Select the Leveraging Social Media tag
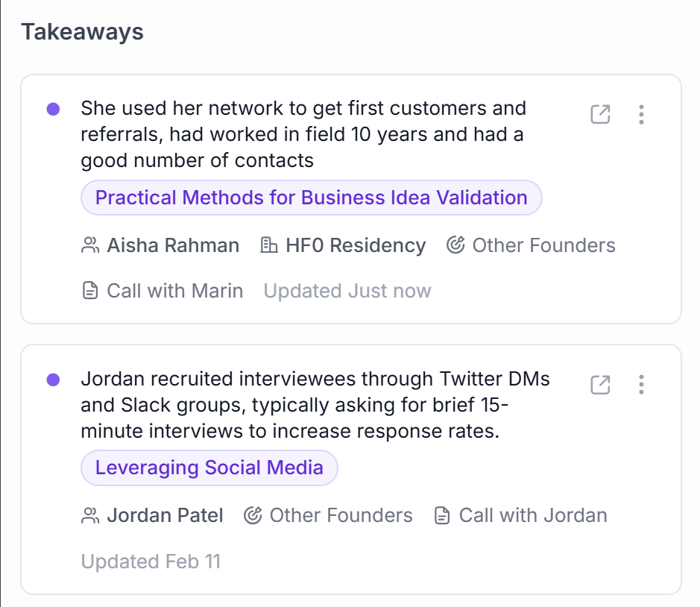Screen dimensions: 700x607 [x=209, y=468]
